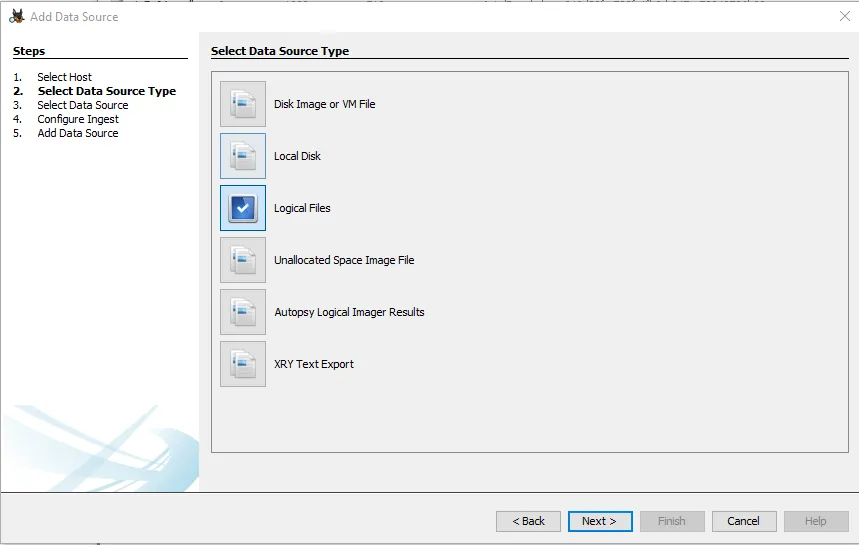Viewport: 859px width, 545px height.
Task: Cancel the Add Data Source wizard
Action: [744, 521]
